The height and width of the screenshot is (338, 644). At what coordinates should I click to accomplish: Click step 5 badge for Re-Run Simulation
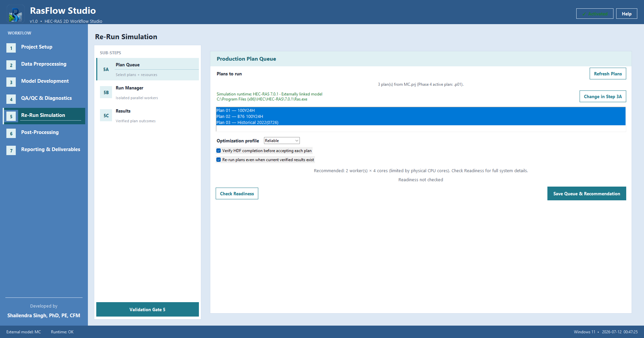11,117
